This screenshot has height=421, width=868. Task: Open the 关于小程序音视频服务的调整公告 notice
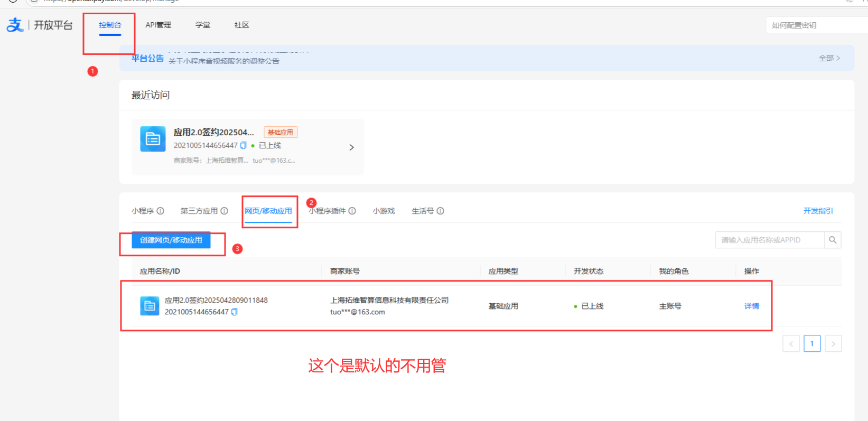[x=224, y=61]
